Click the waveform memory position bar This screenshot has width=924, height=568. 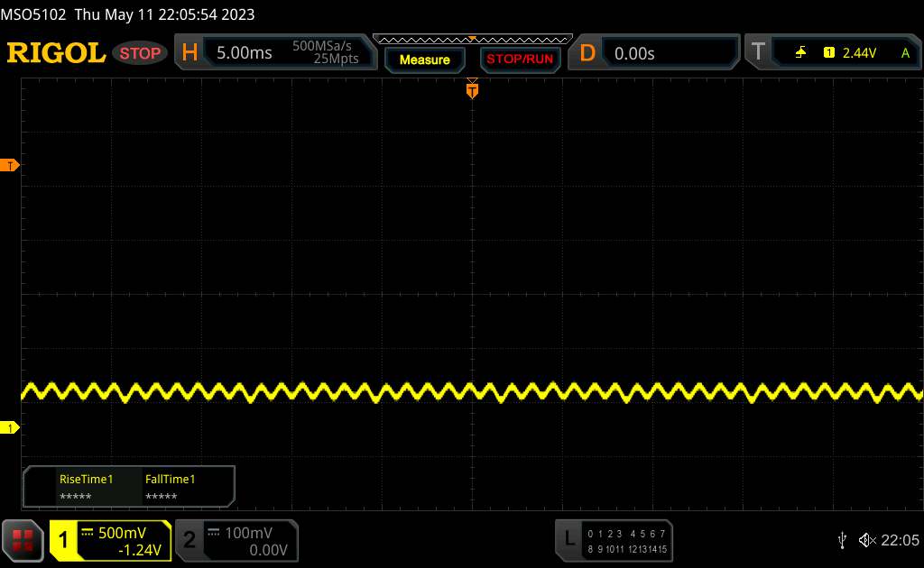tap(473, 40)
